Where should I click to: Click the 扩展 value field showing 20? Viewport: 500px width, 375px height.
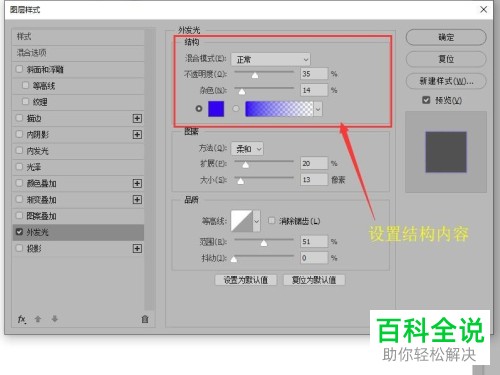314,163
